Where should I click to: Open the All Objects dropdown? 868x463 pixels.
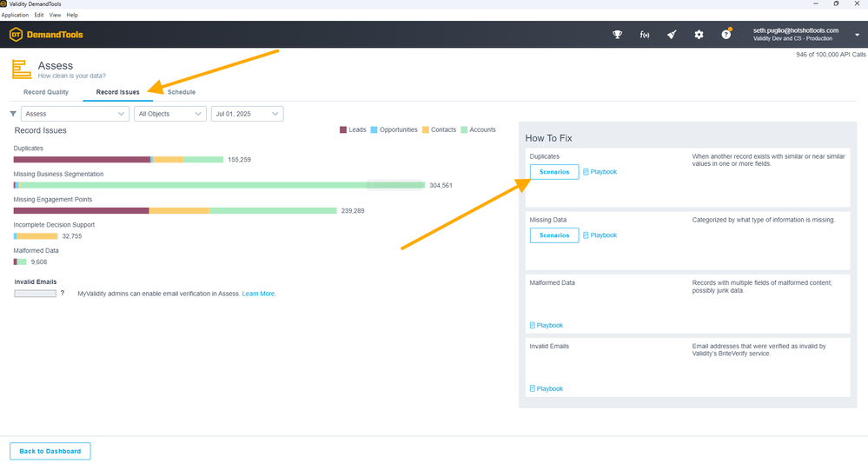(x=170, y=114)
